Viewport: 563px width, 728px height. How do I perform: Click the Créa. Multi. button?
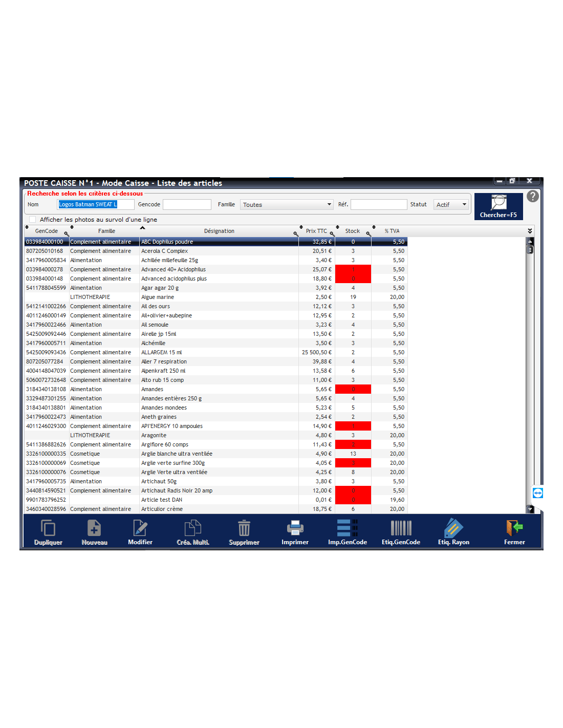[x=193, y=529]
